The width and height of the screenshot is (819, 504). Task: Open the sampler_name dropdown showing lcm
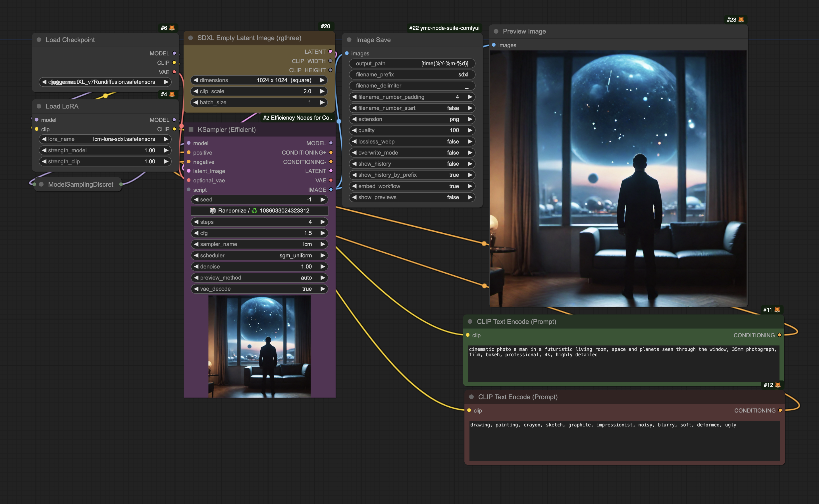click(x=259, y=244)
